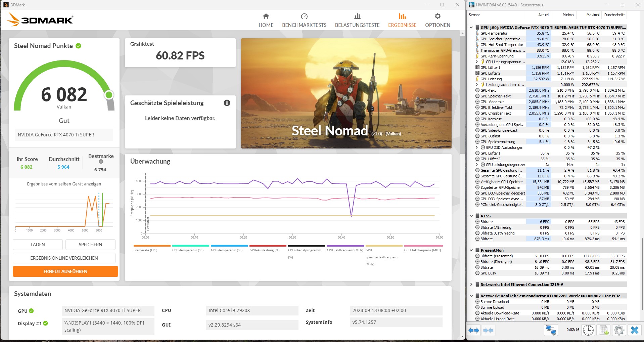The width and height of the screenshot is (644, 342).
Task: Click the icon next to the PresentMon group header
Action: (477, 250)
